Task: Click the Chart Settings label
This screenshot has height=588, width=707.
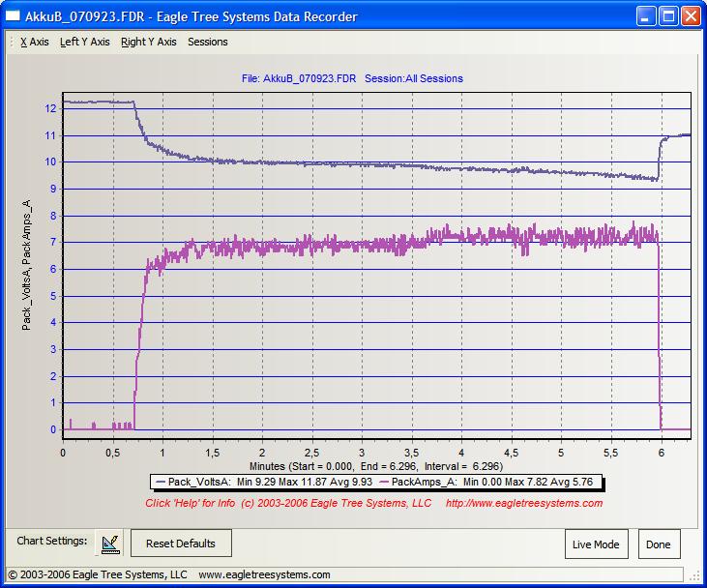Action: click(52, 541)
